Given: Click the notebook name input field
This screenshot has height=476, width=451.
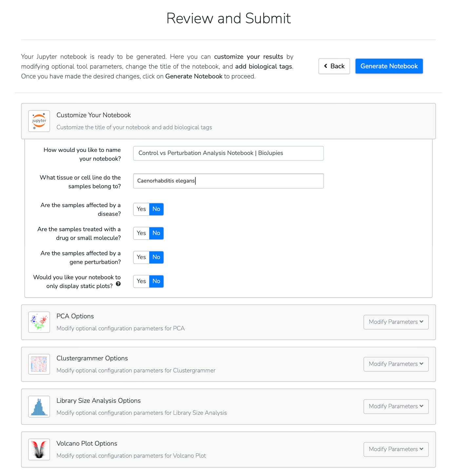Looking at the screenshot, I should tap(228, 153).
